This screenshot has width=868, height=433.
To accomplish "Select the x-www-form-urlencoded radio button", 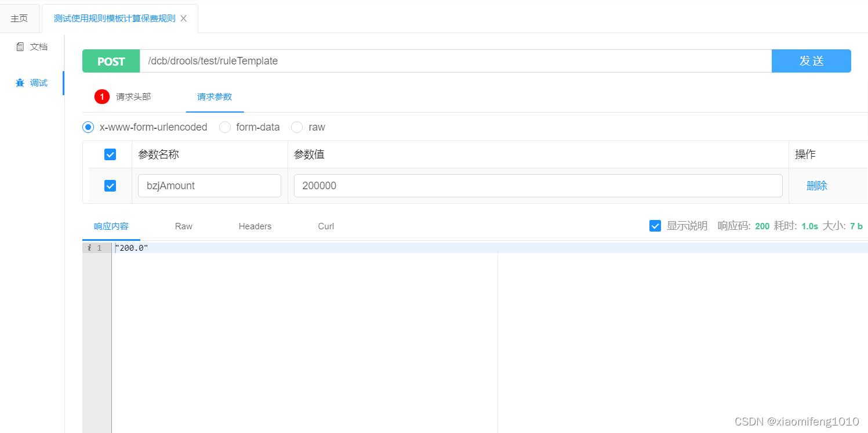I will (x=88, y=127).
